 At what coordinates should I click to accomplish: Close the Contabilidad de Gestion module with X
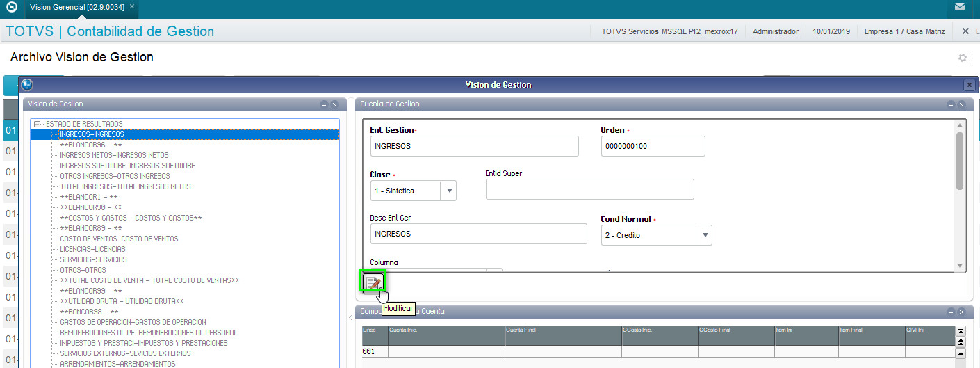tap(965, 31)
